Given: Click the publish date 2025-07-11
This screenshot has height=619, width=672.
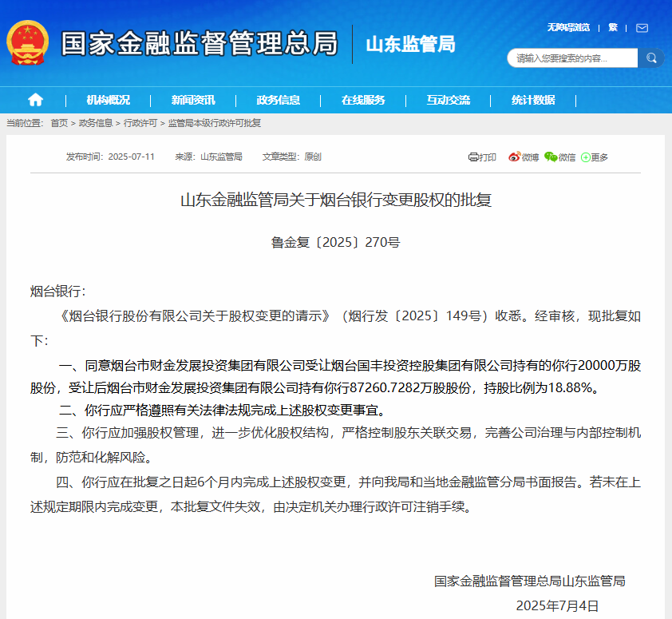Looking at the screenshot, I should (x=131, y=157).
